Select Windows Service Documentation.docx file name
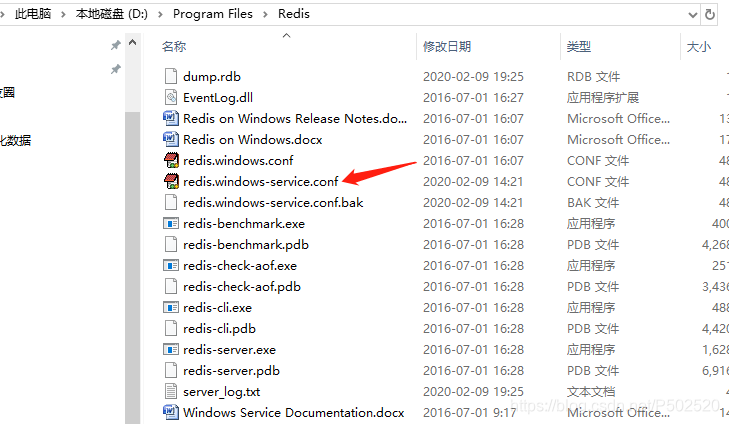The width and height of the screenshot is (729, 424). pyautogui.click(x=294, y=412)
